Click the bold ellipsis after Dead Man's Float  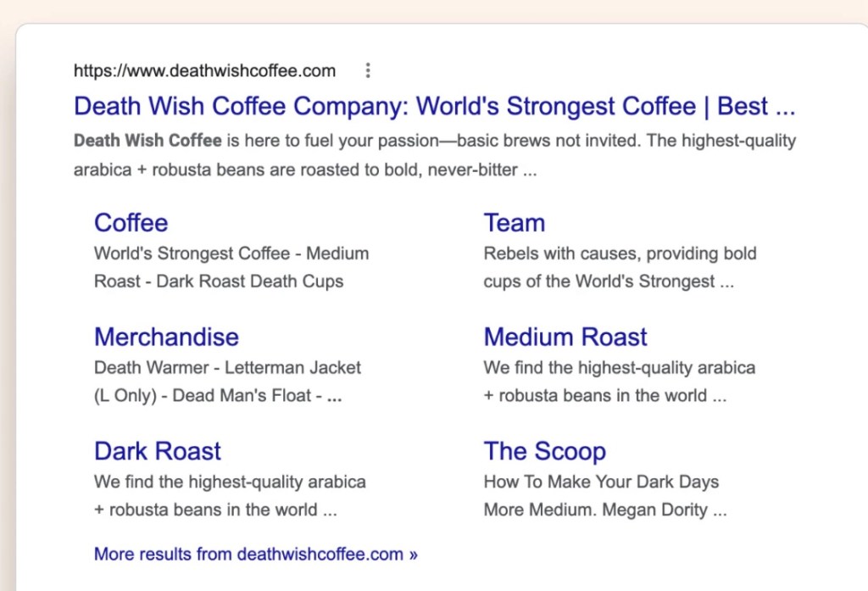coord(334,396)
